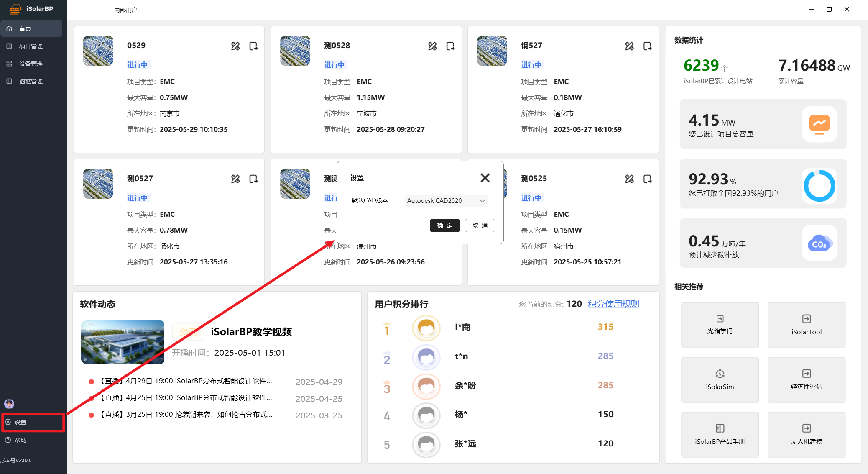Click the export icon on project 测0528
Image resolution: width=868 pixels, height=474 pixels.
tap(450, 46)
